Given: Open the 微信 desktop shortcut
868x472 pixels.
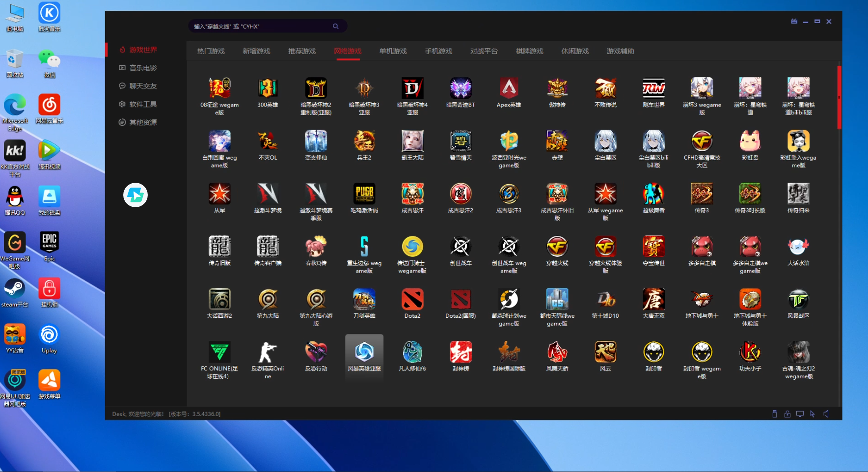Looking at the screenshot, I should tap(50, 64).
